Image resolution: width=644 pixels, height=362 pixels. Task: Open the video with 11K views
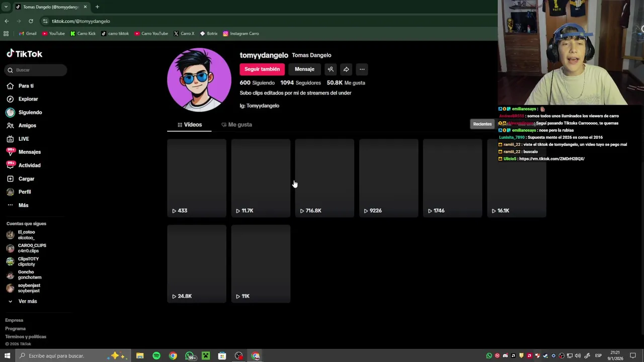(261, 263)
